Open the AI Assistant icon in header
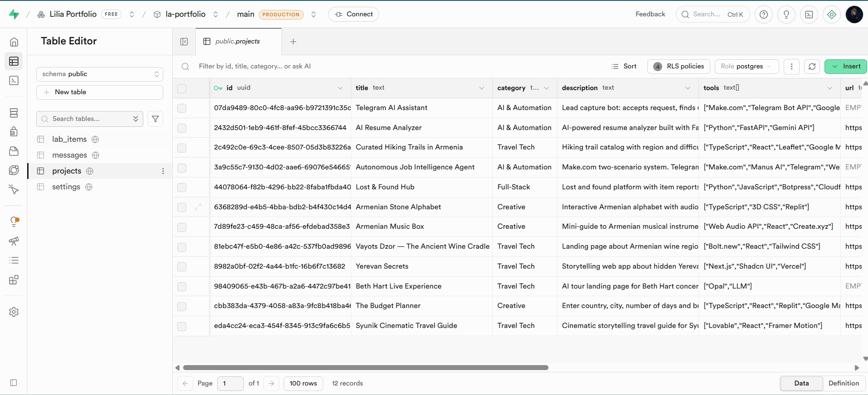 tap(832, 14)
